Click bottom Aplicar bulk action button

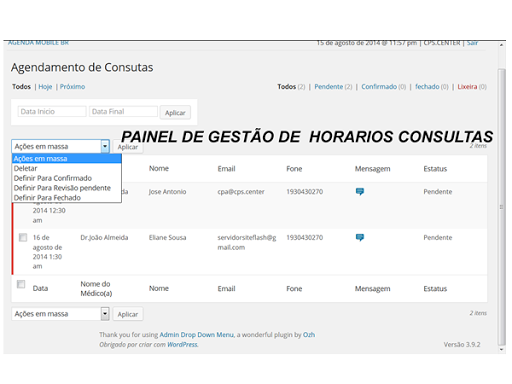click(128, 314)
